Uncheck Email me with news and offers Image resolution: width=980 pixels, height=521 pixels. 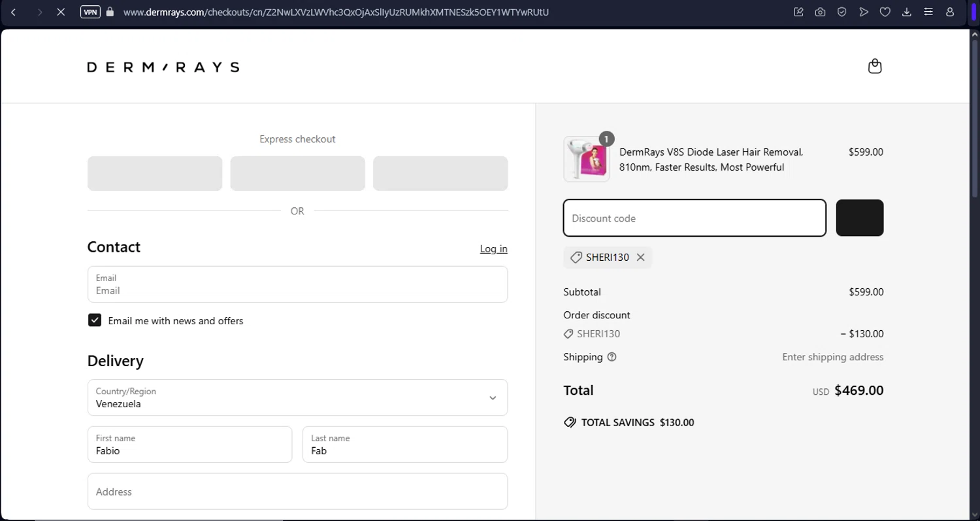(x=95, y=320)
